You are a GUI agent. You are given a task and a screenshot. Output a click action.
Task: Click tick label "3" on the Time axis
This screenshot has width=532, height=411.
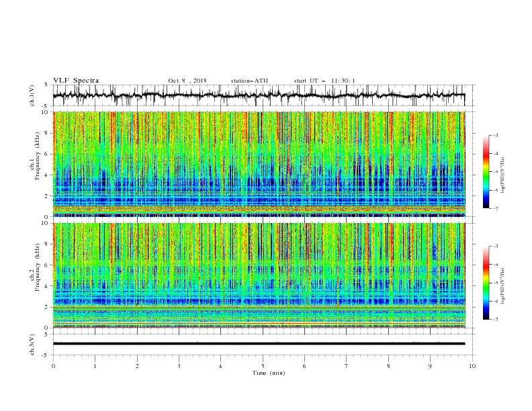179,366
